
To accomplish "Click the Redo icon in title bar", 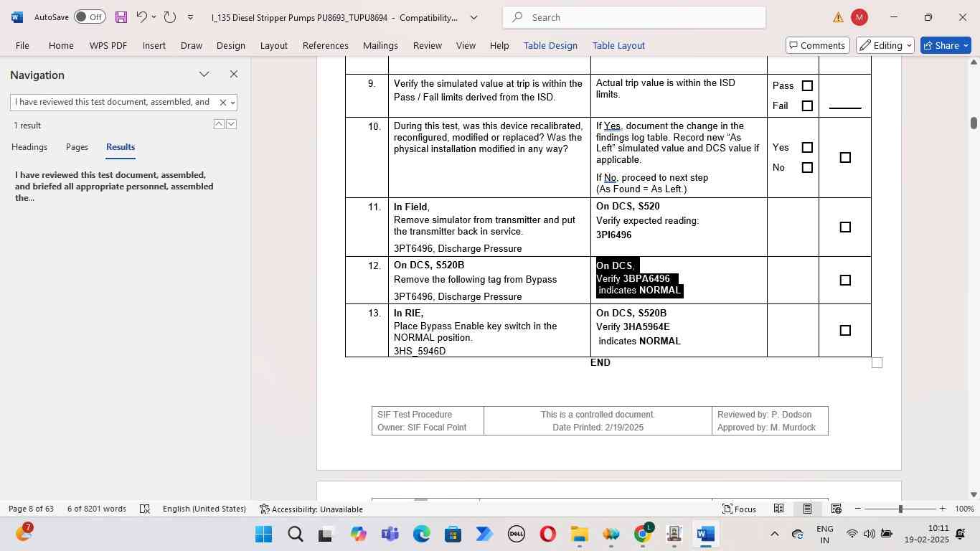I will pos(170,17).
